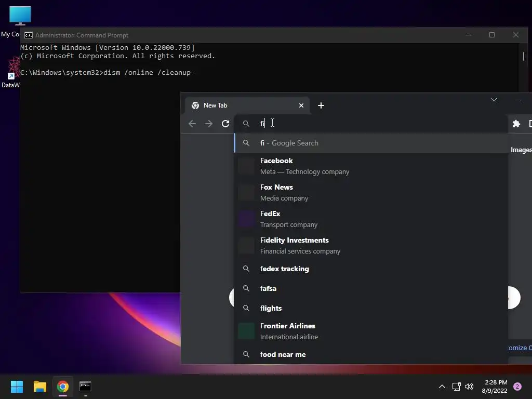The image size is (532, 399).
Task: Click the Frontier Airlines suggestion thumbnail
Action: (x=246, y=331)
